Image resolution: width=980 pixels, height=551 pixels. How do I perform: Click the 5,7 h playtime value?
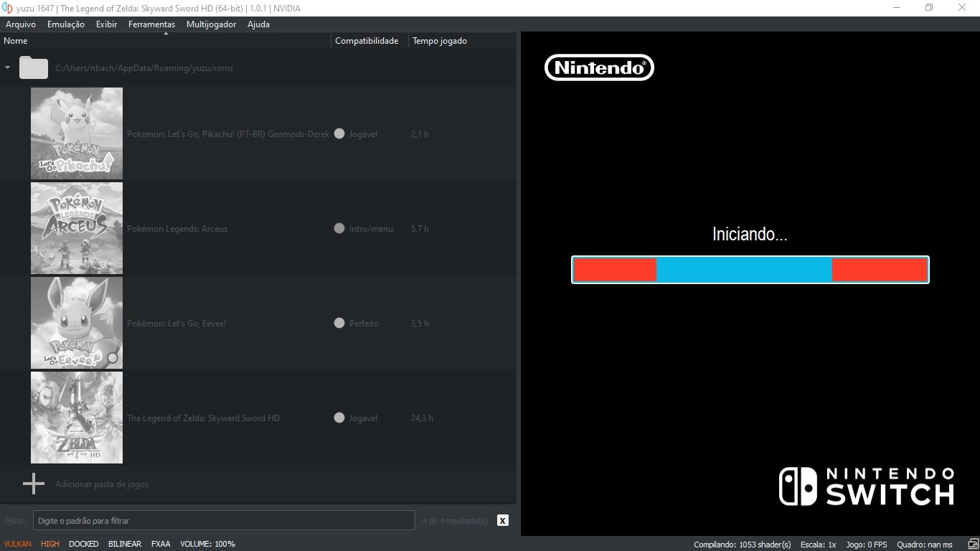point(420,229)
